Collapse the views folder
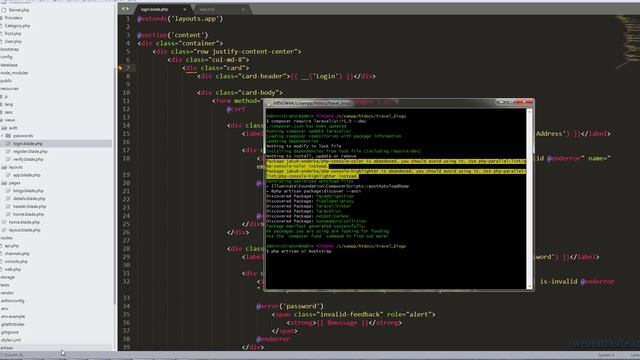Screen dimensions: 640x360 9,120
